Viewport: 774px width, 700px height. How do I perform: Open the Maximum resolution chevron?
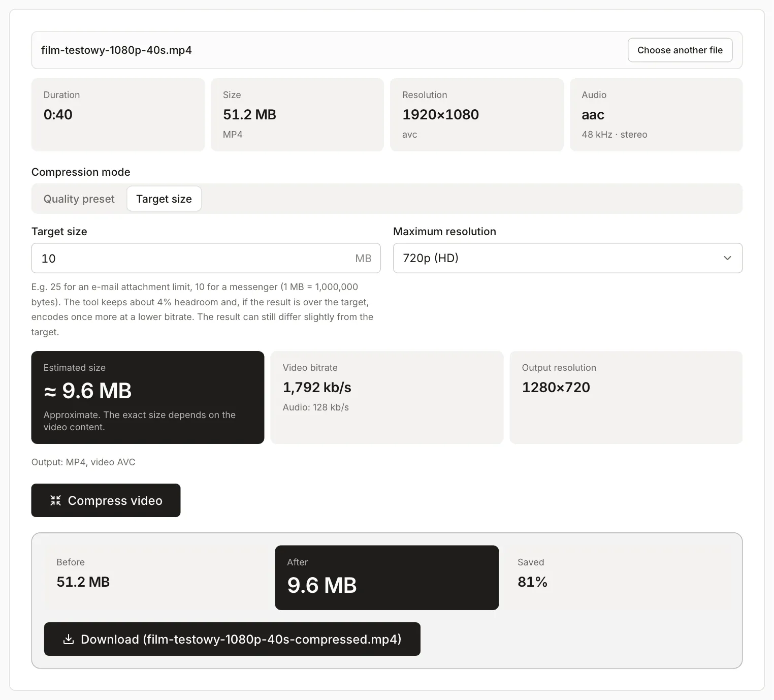[x=727, y=258]
